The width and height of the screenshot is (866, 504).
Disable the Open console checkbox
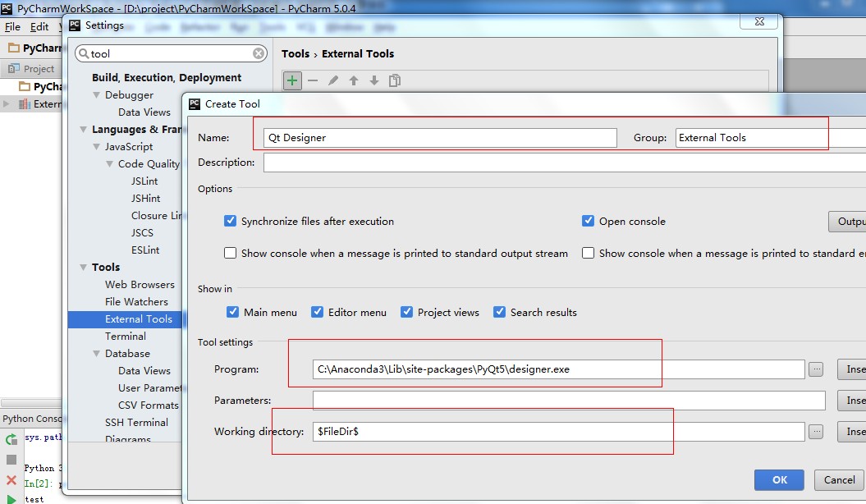[589, 221]
